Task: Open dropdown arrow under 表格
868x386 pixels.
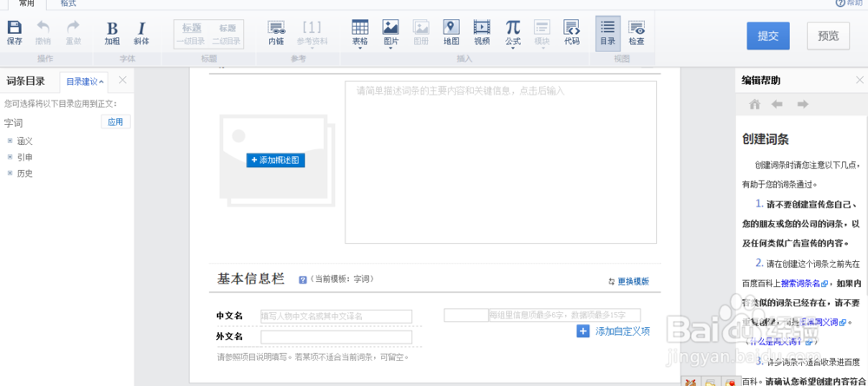Action: click(x=360, y=49)
